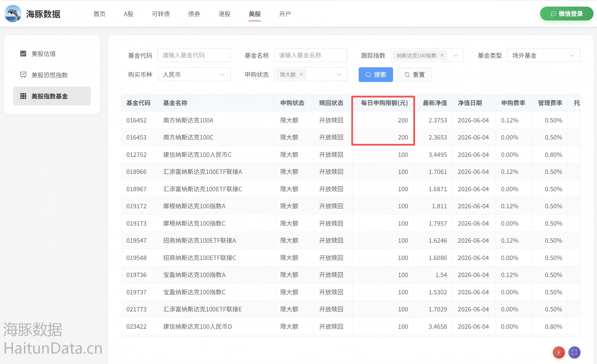Click the purple fullscreen floating button
This screenshot has width=597, height=364.
[x=574, y=352]
